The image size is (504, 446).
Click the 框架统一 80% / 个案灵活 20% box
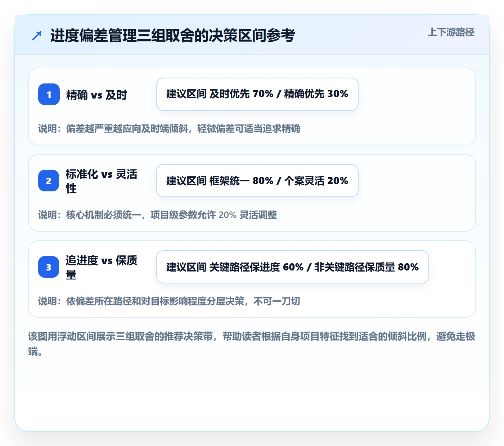tap(257, 181)
